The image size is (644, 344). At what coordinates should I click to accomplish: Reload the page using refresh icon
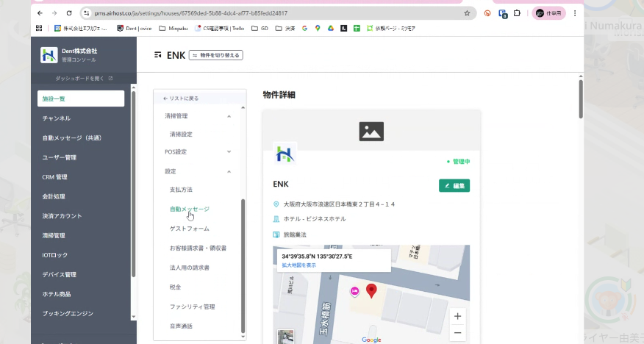(x=69, y=13)
